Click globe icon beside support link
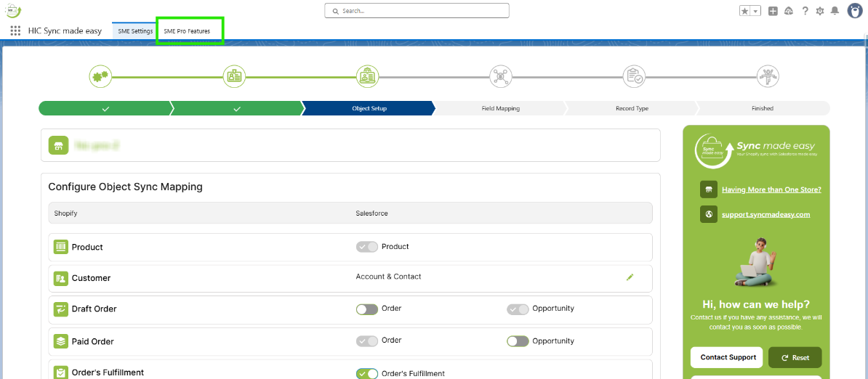868x379 pixels. pyautogui.click(x=709, y=214)
